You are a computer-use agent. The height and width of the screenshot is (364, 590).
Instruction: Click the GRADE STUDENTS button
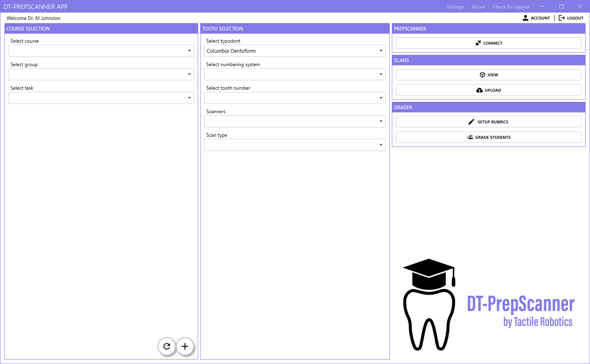488,137
